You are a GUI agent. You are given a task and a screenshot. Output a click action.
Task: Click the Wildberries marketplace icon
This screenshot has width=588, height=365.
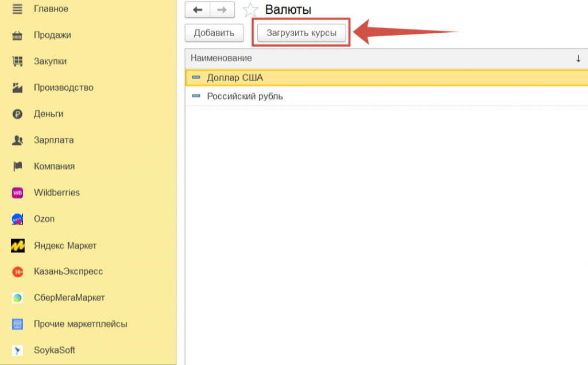pyautogui.click(x=18, y=193)
